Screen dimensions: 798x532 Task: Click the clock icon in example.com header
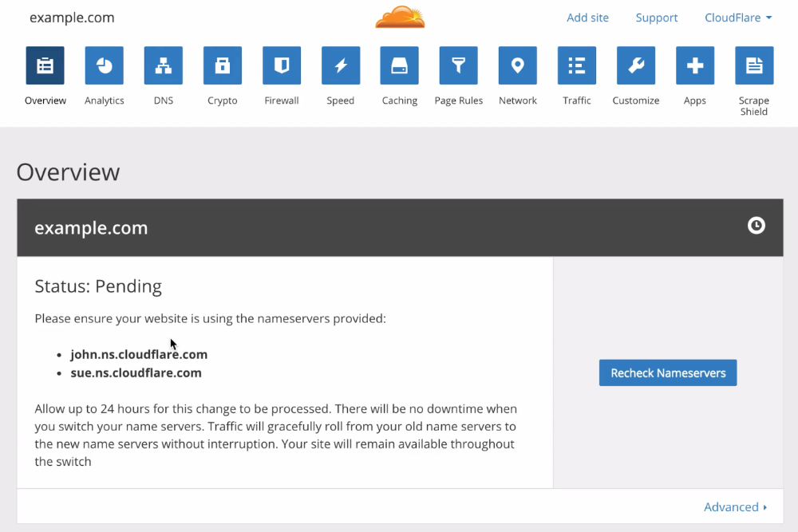coord(757,225)
